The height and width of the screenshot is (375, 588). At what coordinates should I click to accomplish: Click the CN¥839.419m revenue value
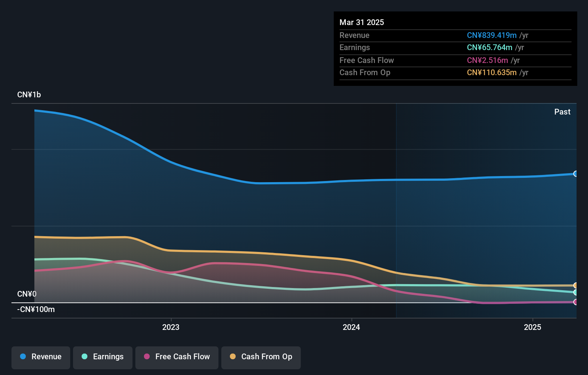[x=492, y=35]
